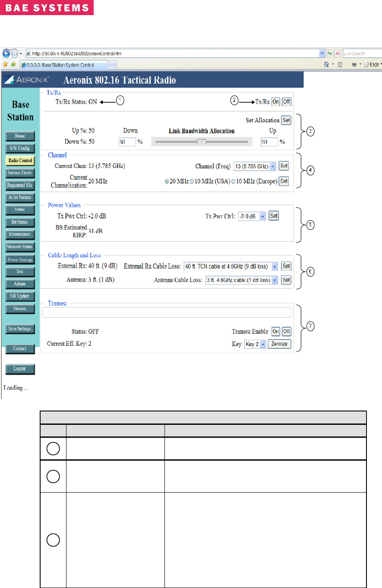Open Home in the sidebar menu
The image size is (382, 588).
pos(19,136)
